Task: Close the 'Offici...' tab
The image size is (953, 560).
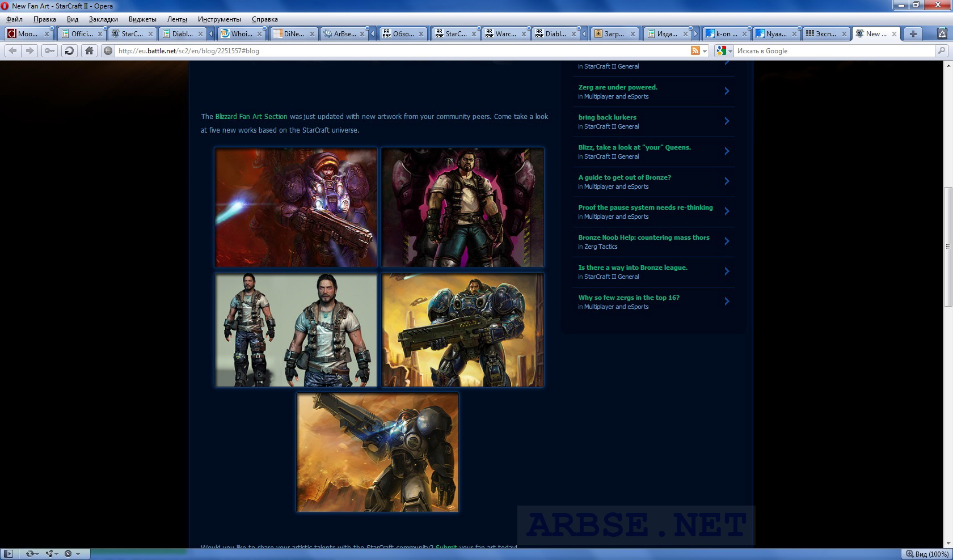Action: 100,34
